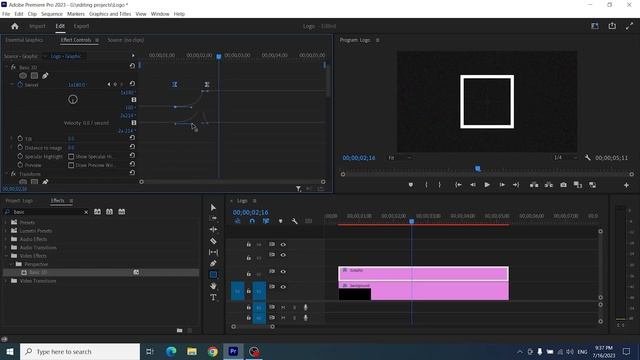Collapse the Perspective folder
This screenshot has width=640, height=360.
click(11, 264)
